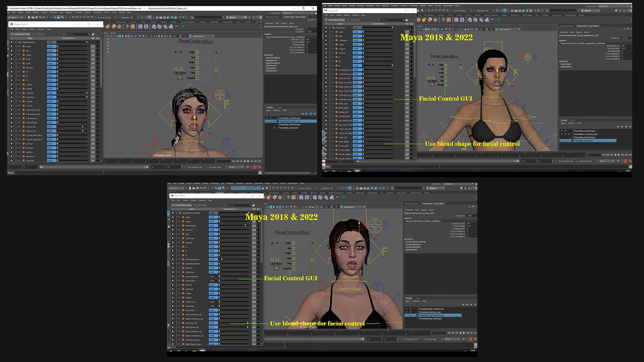The width and height of the screenshot is (644, 362).
Task: Click Edit button for Smile in top-left Shape Editor
Action: pos(93,47)
